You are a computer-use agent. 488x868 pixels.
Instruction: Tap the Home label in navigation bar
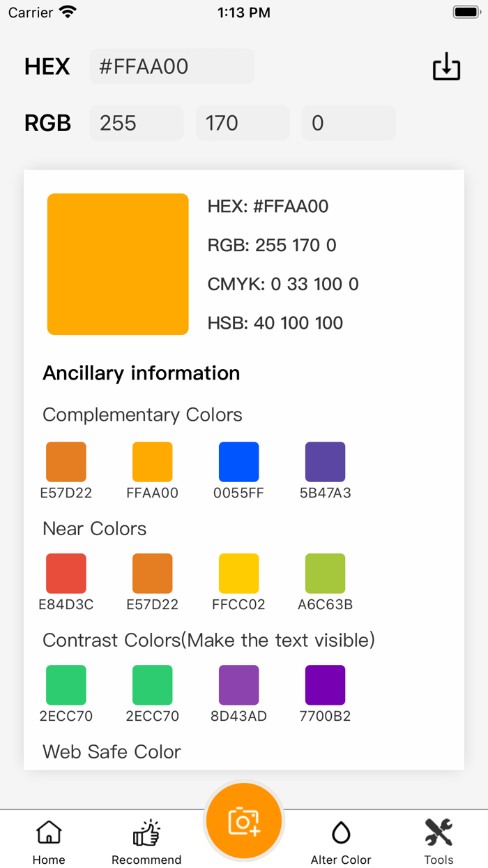[x=49, y=860]
